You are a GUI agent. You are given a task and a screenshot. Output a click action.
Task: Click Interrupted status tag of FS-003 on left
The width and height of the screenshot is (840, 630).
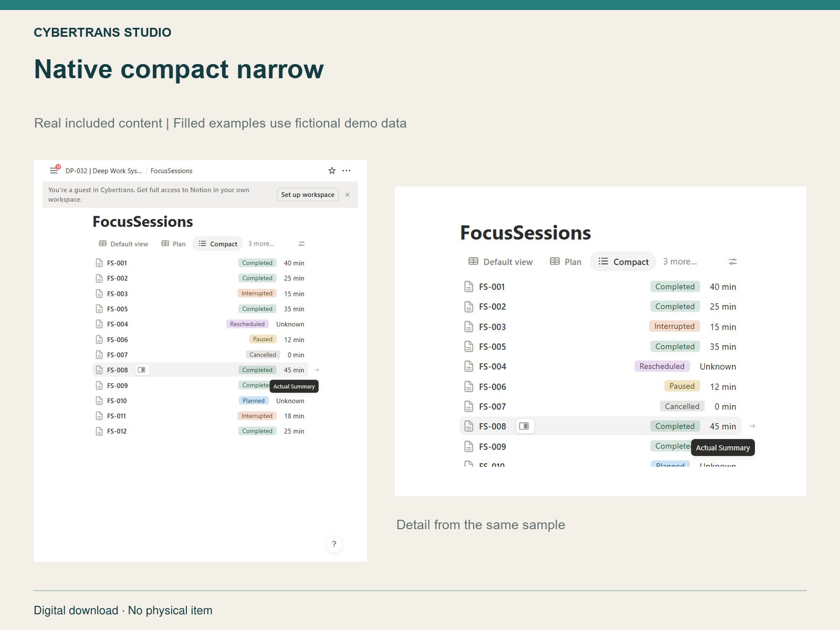tap(257, 293)
